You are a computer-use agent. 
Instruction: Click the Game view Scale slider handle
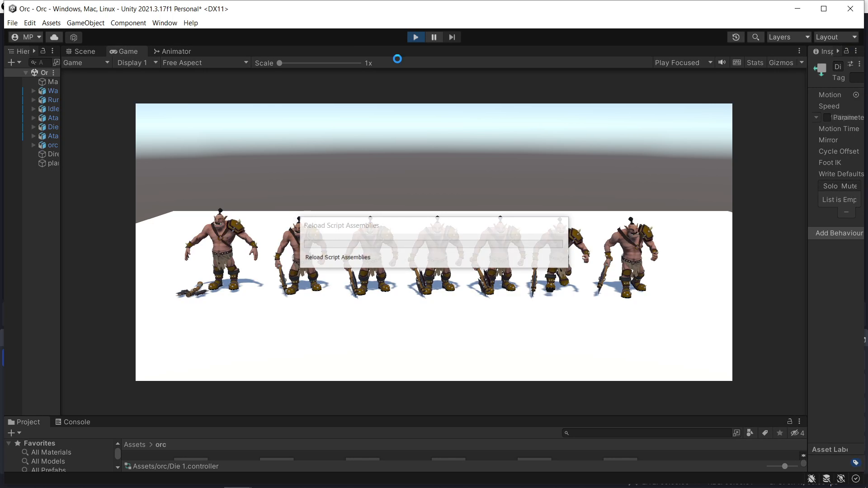click(x=279, y=63)
